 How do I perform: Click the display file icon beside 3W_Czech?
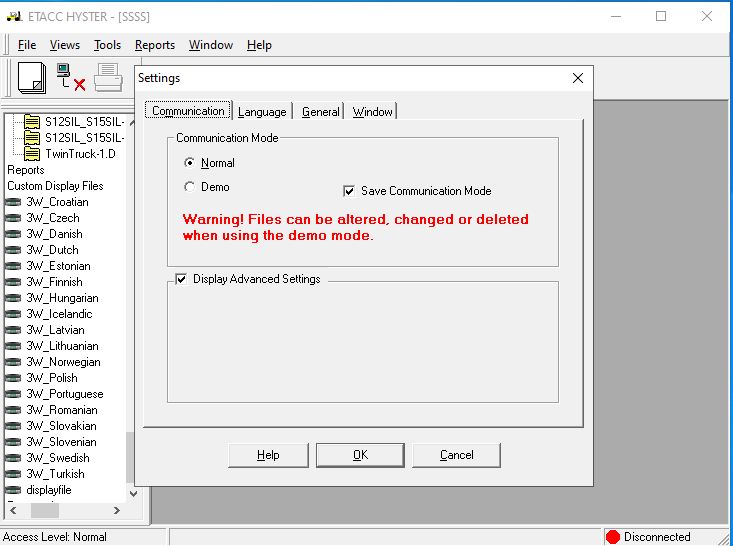13,218
